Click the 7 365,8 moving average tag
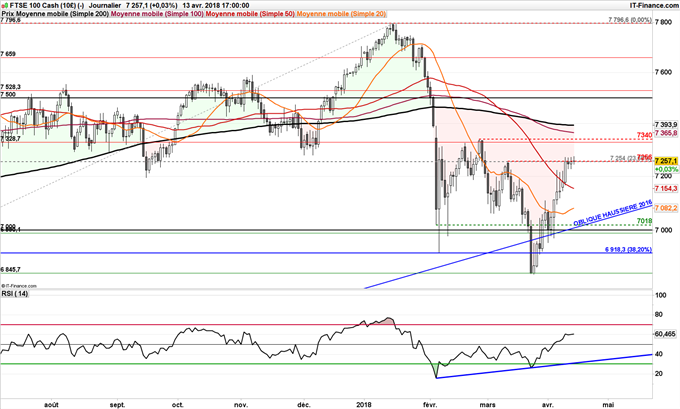Image resolution: width=680 pixels, height=409 pixels. (666, 133)
